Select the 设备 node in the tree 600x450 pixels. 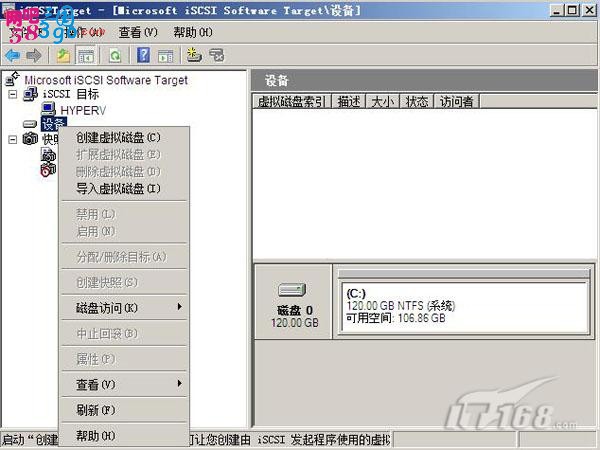pyautogui.click(x=54, y=124)
